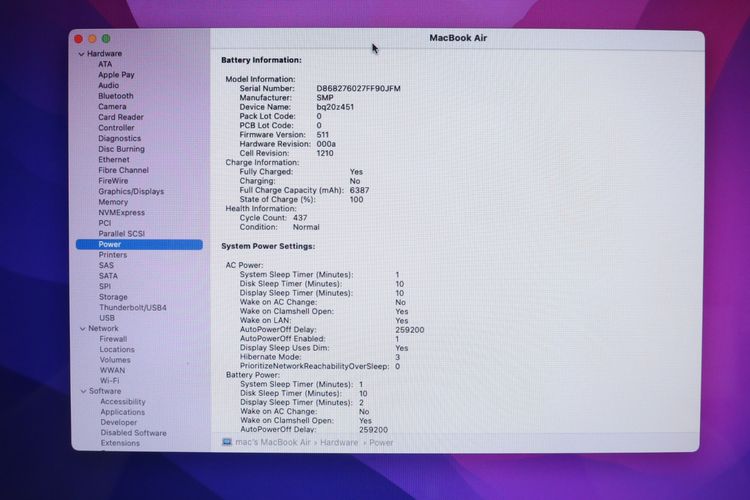Click the System Power Settings heading

coord(268,246)
